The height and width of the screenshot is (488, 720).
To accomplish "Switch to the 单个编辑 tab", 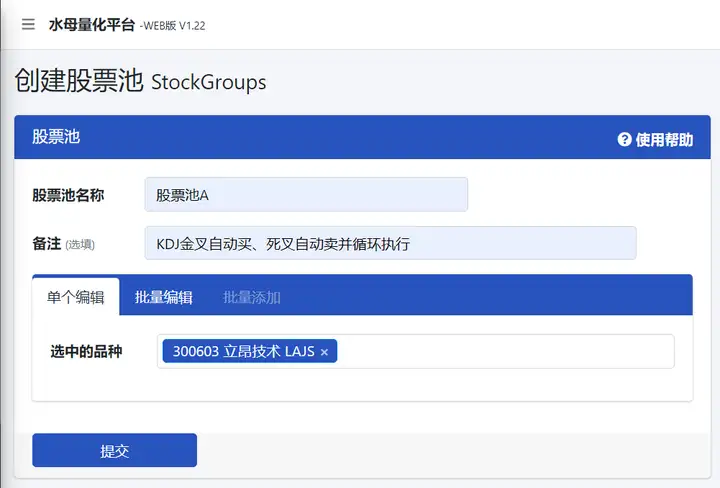I will click(76, 297).
